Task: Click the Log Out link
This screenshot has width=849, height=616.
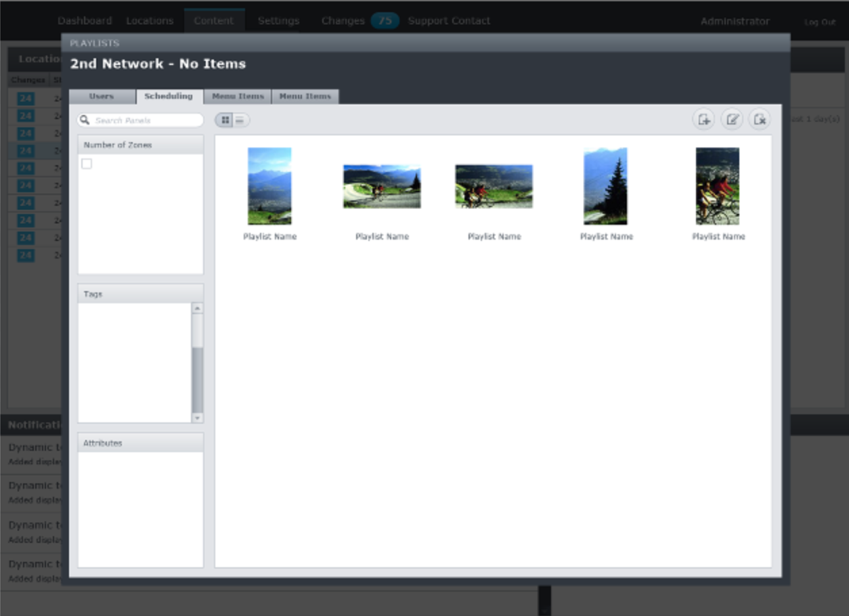Action: (x=820, y=22)
